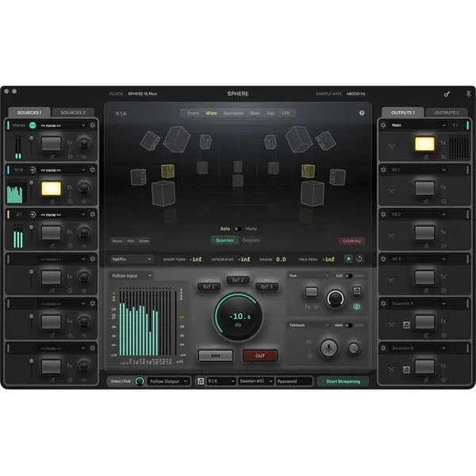Toggle the Talkback MAN switch
The width and height of the screenshot is (476, 476).
pos(348,325)
